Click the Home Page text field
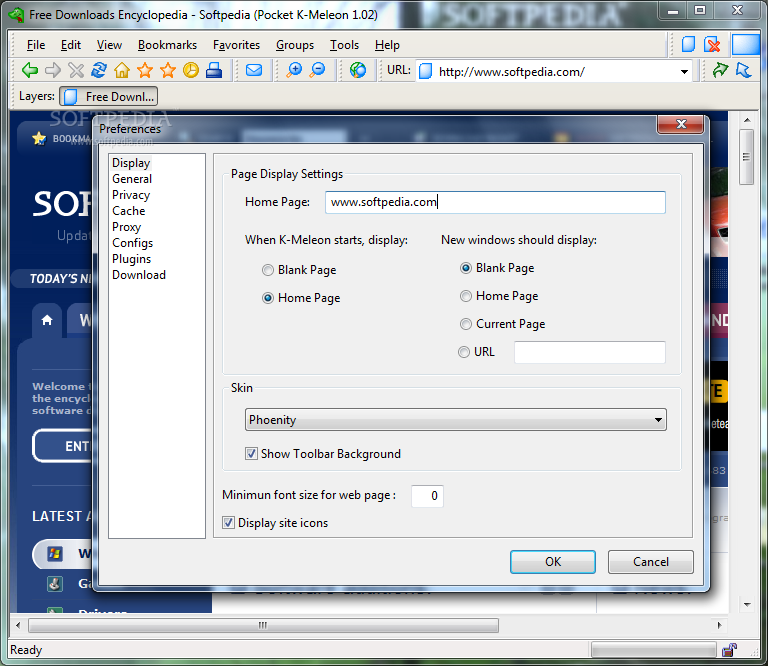Screen dimensions: 768x666 [x=495, y=202]
